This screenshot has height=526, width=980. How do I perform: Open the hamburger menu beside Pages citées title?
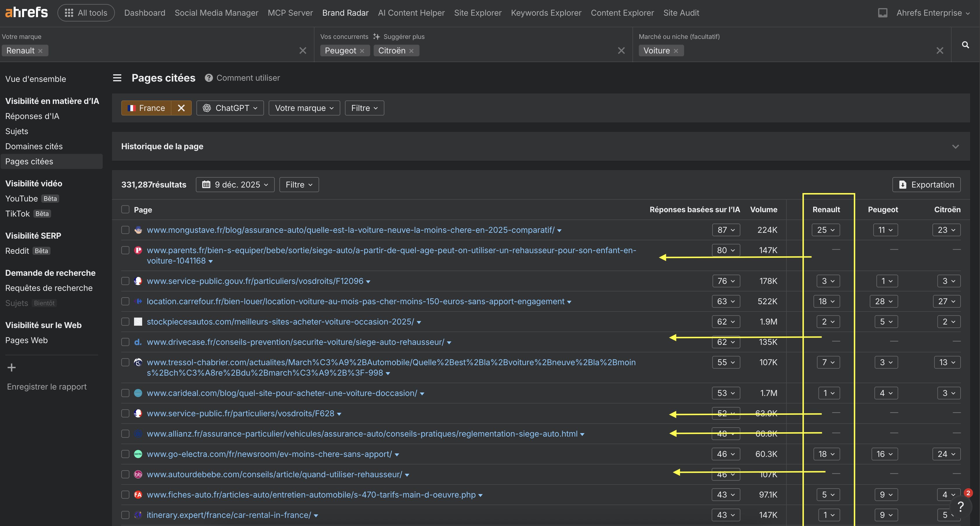click(117, 78)
